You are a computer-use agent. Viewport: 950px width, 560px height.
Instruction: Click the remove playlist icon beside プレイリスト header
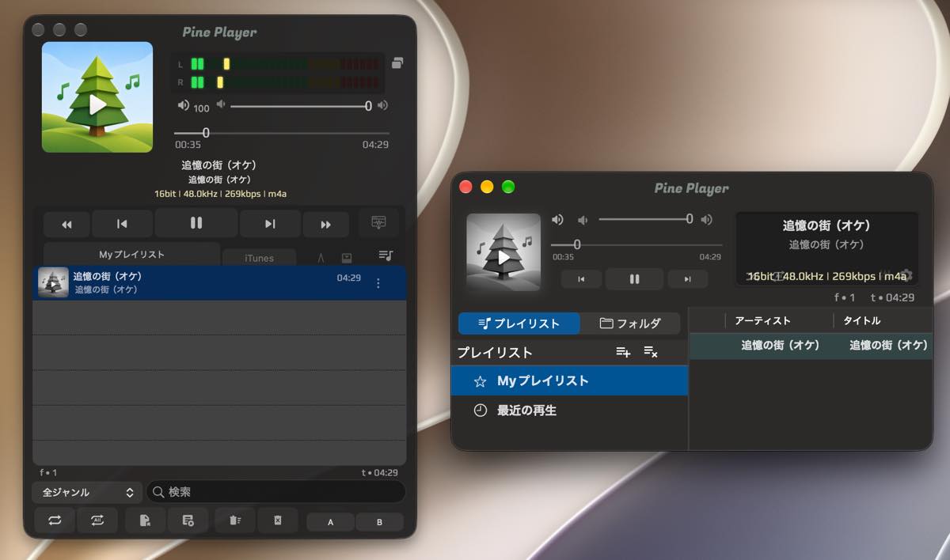pyautogui.click(x=651, y=352)
